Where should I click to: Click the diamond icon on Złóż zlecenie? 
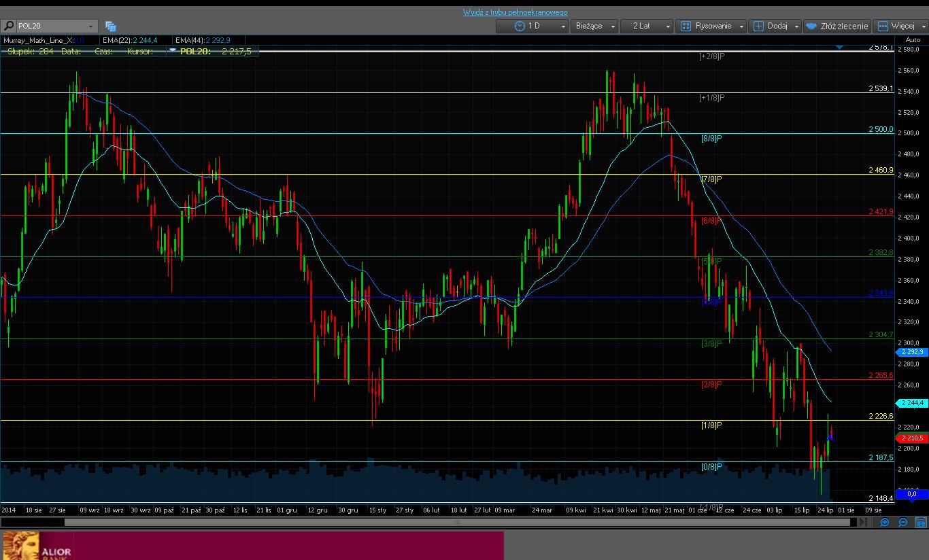click(811, 26)
